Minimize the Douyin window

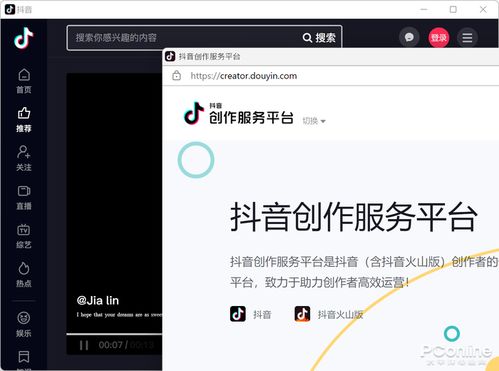[x=424, y=9]
